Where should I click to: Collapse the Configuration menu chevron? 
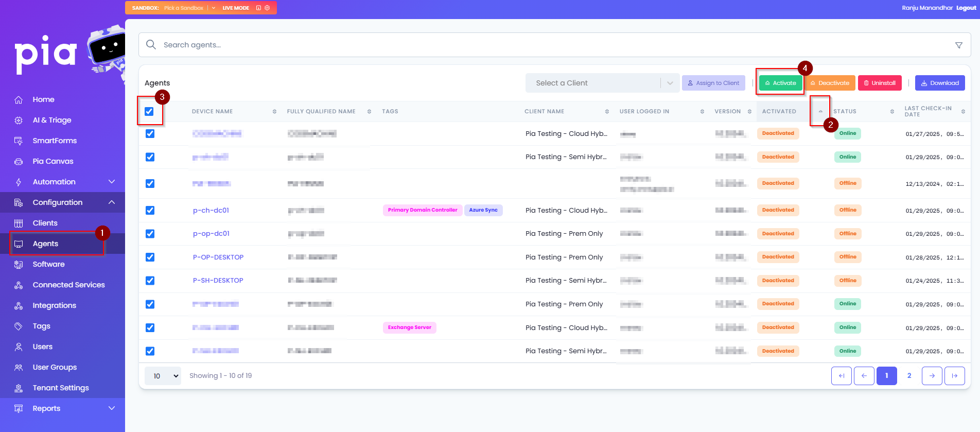112,202
